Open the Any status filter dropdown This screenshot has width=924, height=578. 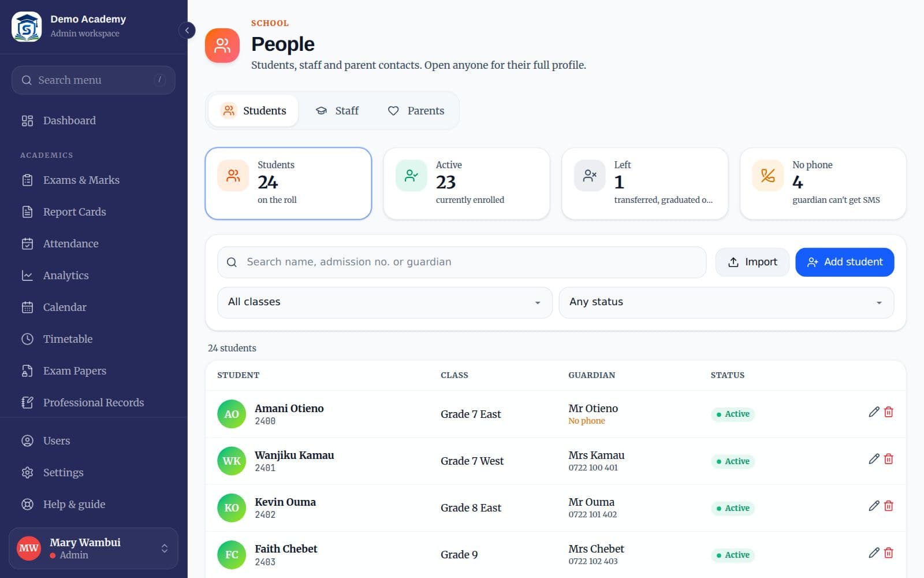[726, 302]
